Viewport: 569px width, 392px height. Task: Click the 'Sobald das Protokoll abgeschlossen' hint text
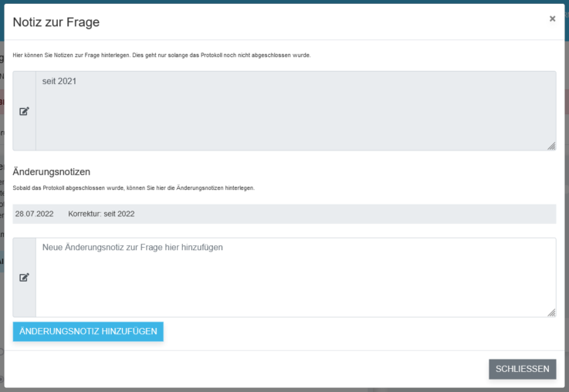(x=134, y=188)
